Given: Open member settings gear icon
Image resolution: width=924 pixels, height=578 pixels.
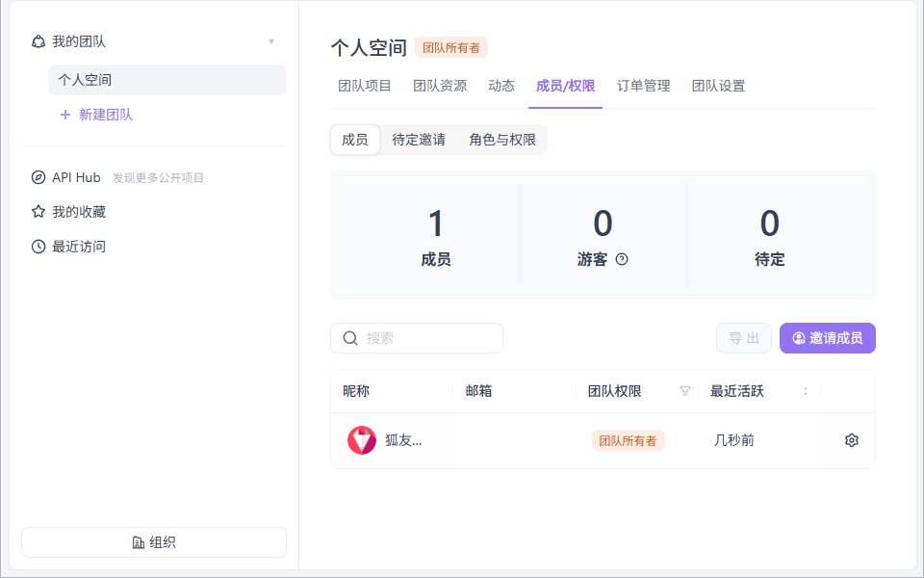Looking at the screenshot, I should point(852,440).
